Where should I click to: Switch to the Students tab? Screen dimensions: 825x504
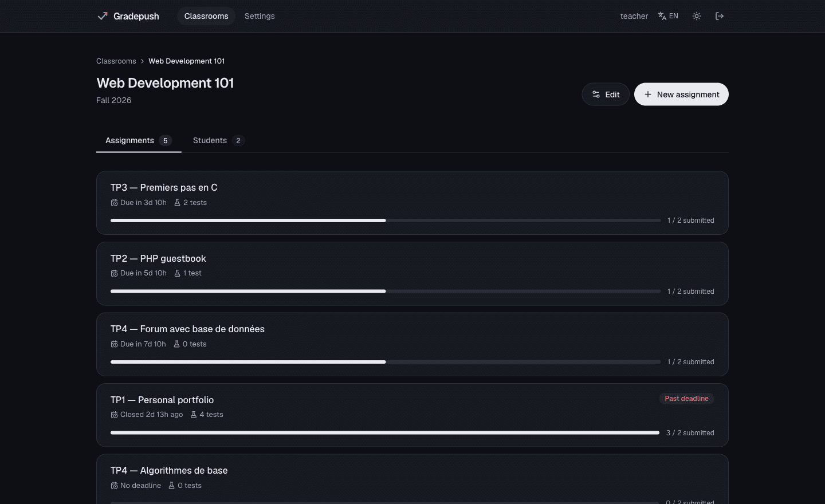pos(219,140)
